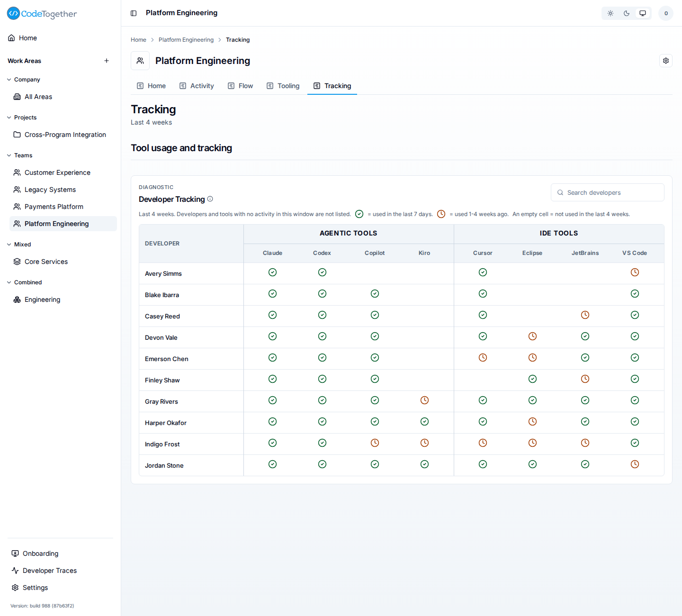Click the CodeTogether logo

pos(42,14)
